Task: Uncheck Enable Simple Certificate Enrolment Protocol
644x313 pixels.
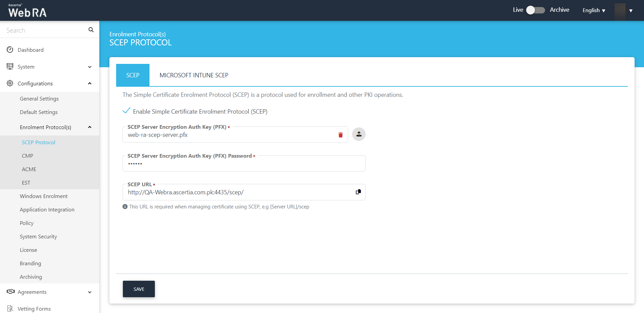Action: [x=126, y=111]
